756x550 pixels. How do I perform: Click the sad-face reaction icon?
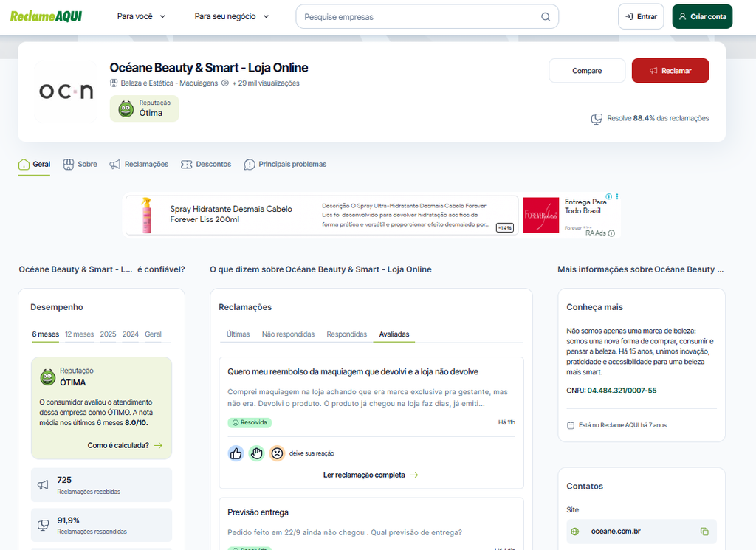tap(277, 453)
